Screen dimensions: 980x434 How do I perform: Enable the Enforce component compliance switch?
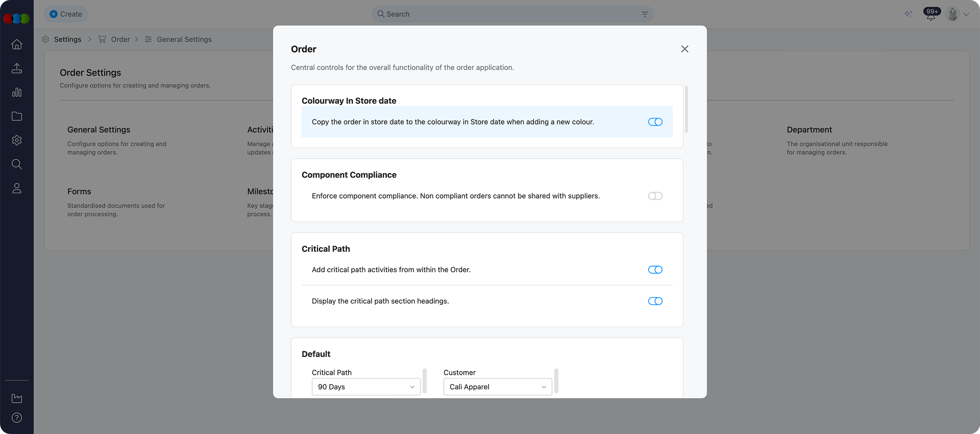click(655, 196)
